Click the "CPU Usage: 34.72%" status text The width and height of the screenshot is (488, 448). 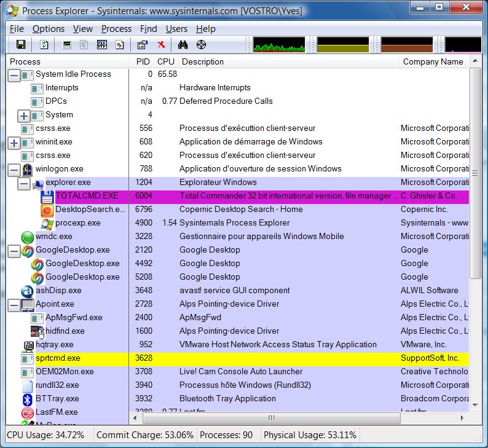tap(45, 435)
